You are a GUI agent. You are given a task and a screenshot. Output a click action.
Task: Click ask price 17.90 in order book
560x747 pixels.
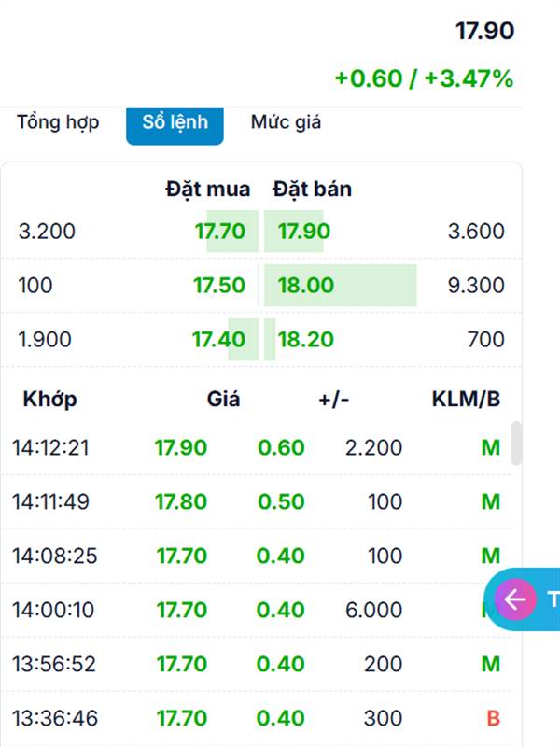click(x=304, y=232)
